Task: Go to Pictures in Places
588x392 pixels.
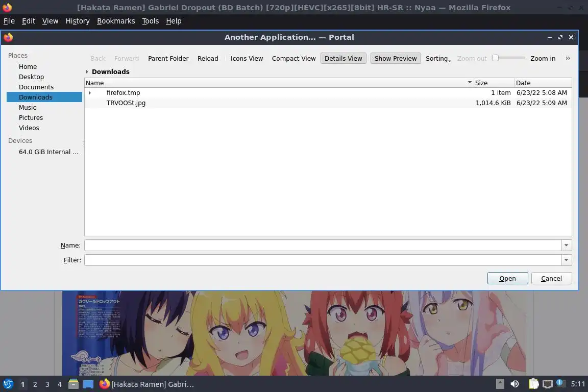Action: pyautogui.click(x=31, y=118)
